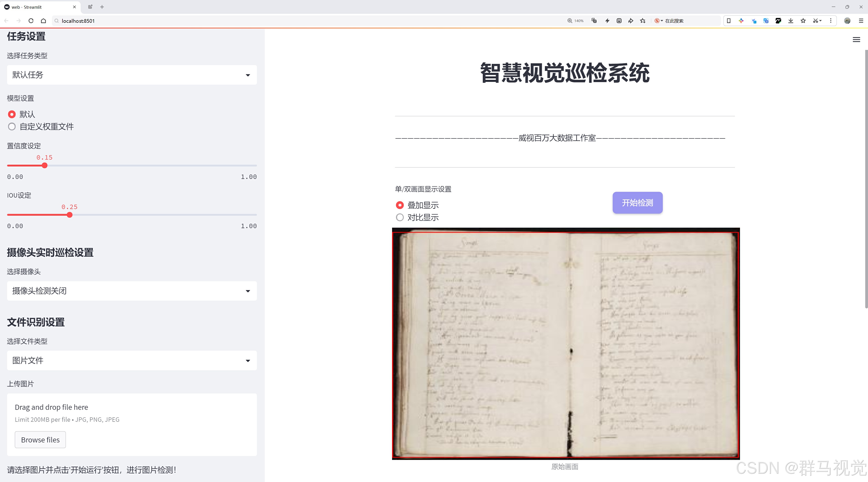Click the 开始检测 button
The image size is (868, 482).
[x=637, y=203]
